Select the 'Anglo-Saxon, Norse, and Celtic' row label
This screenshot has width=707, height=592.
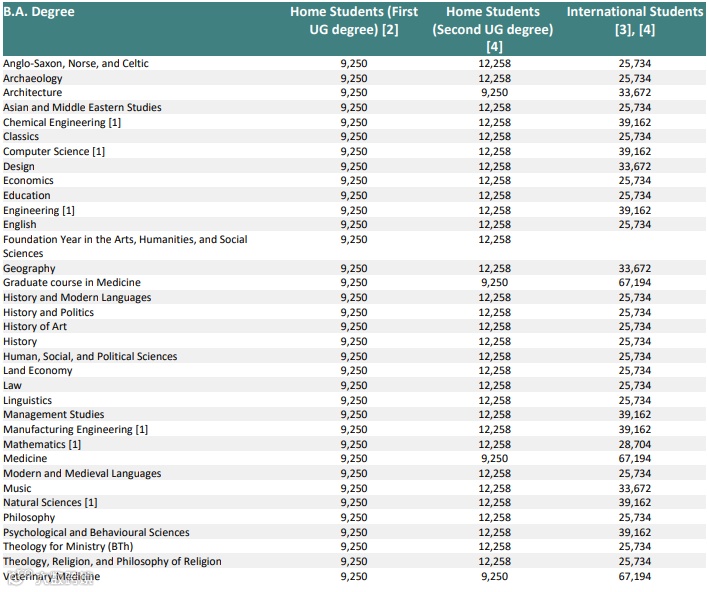[x=76, y=64]
